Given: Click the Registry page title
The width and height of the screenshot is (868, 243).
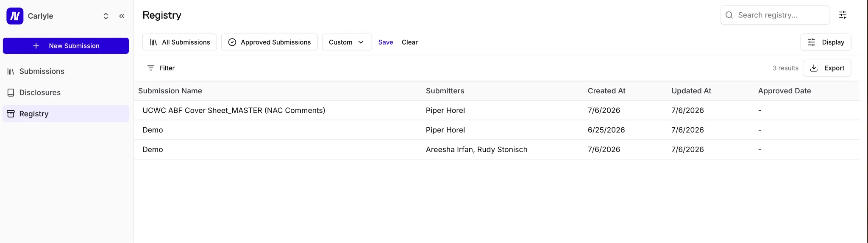Looking at the screenshot, I should (x=162, y=15).
